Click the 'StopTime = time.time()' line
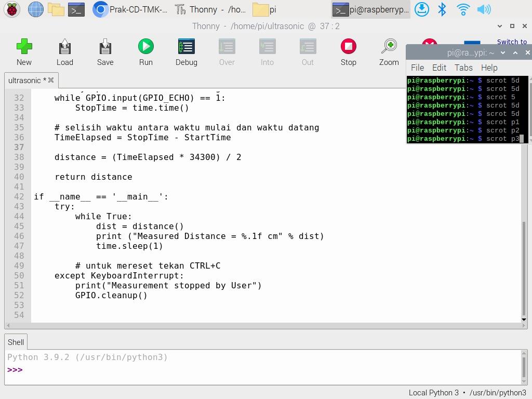The height and width of the screenshot is (399, 532). [132, 108]
